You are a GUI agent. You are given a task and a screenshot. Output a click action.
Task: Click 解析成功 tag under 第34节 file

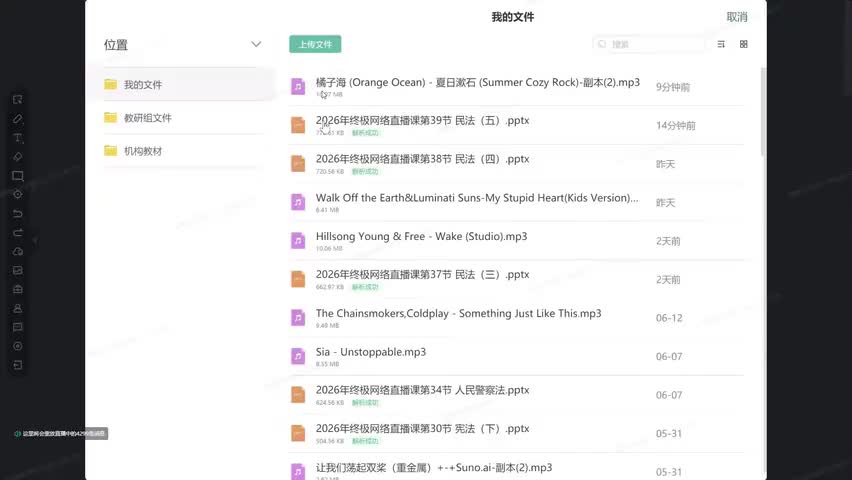(365, 402)
